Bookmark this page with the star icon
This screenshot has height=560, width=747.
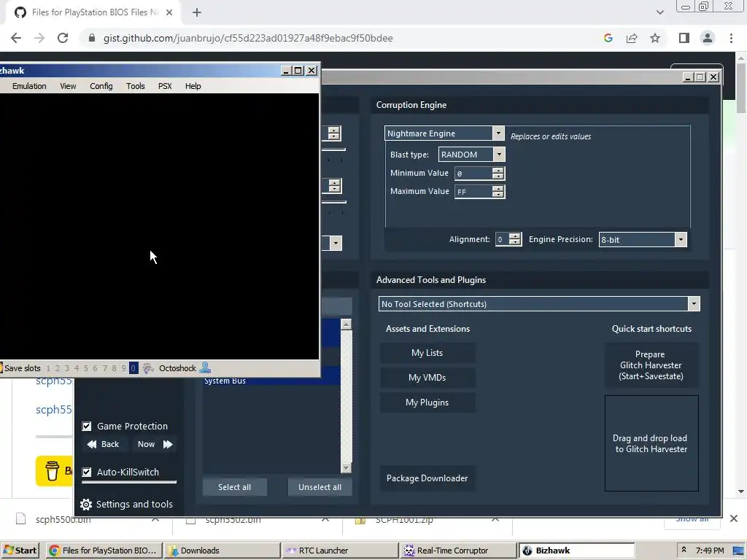pos(655,38)
